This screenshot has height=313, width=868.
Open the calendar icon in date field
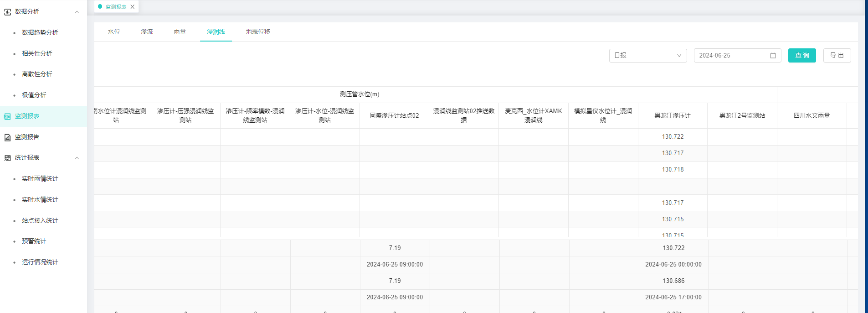pos(773,56)
